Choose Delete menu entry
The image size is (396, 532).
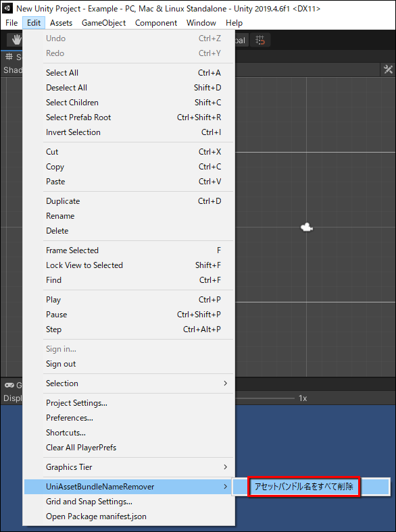click(128, 231)
